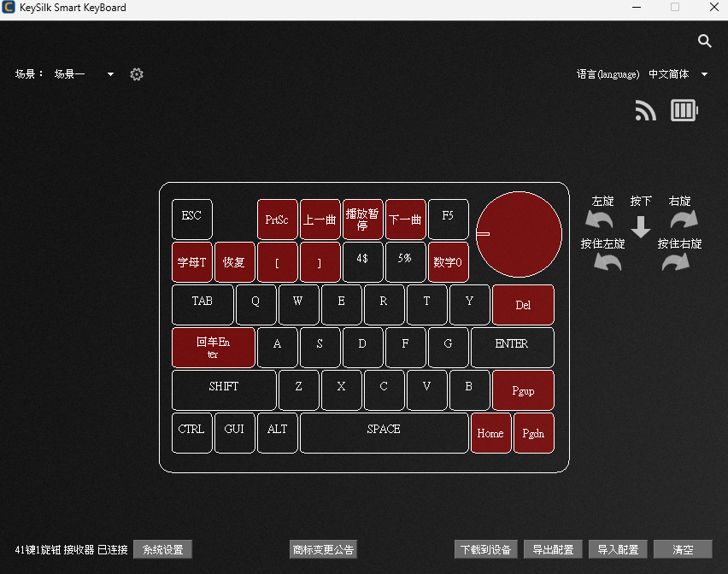Open scene settings gear icon
Viewport: 728px width, 574px height.
tap(137, 74)
